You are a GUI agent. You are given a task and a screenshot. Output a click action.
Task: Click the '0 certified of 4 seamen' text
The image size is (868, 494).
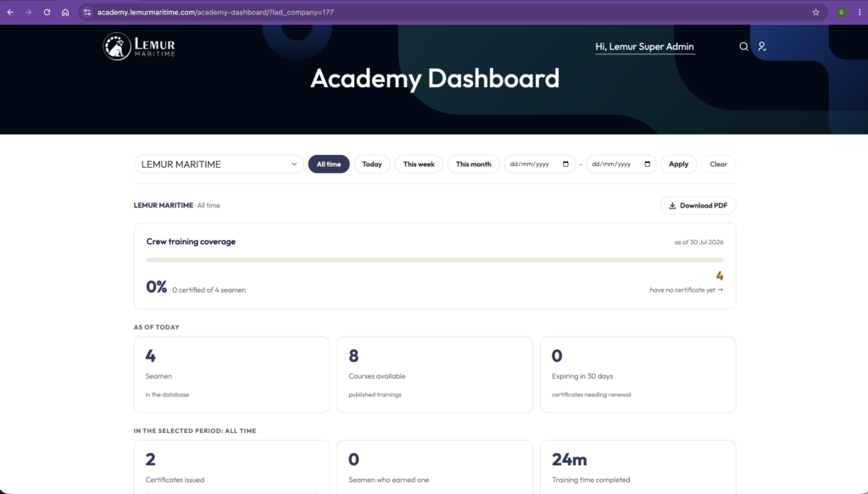[x=209, y=290]
